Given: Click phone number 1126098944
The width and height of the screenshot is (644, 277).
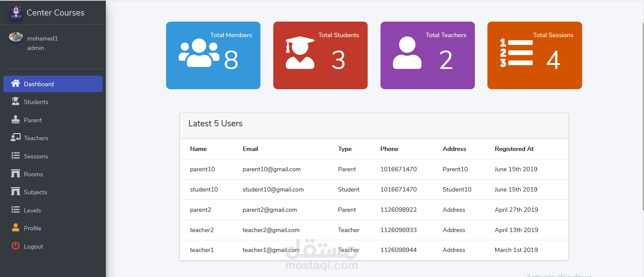Looking at the screenshot, I should [398, 250].
